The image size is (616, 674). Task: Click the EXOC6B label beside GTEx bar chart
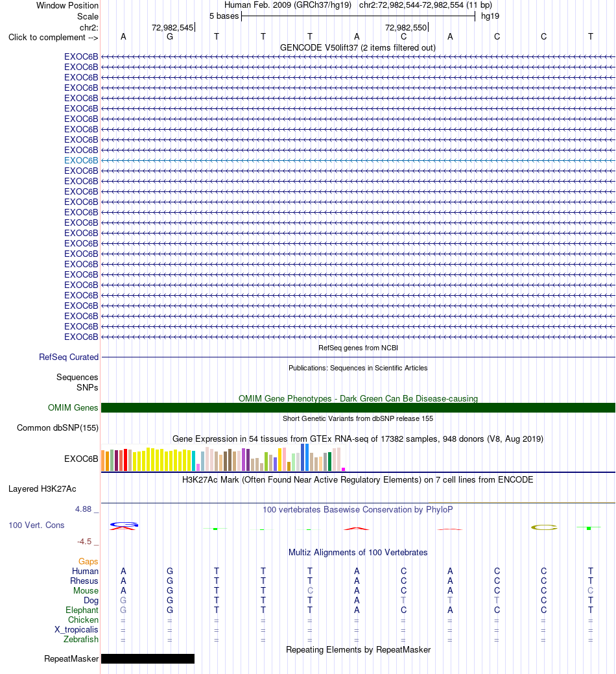81,459
